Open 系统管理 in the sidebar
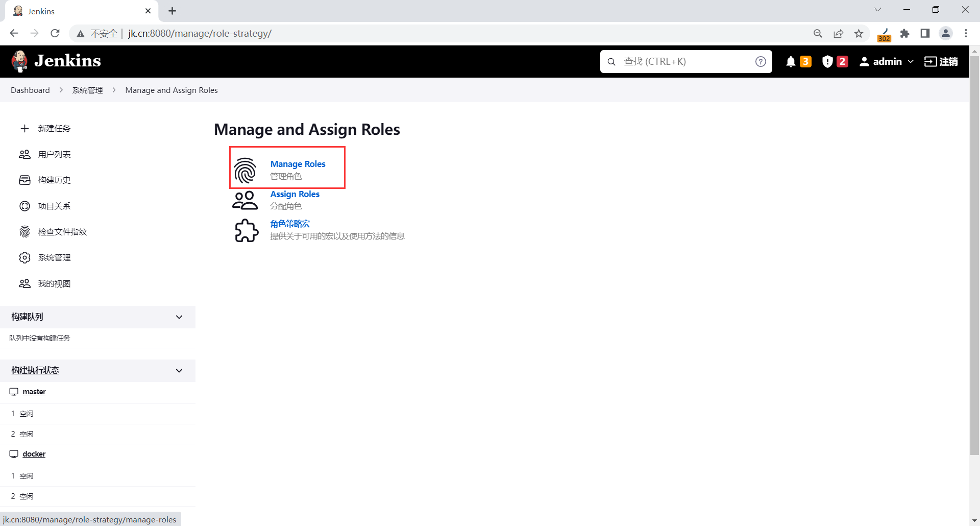This screenshot has width=980, height=526. [x=54, y=257]
